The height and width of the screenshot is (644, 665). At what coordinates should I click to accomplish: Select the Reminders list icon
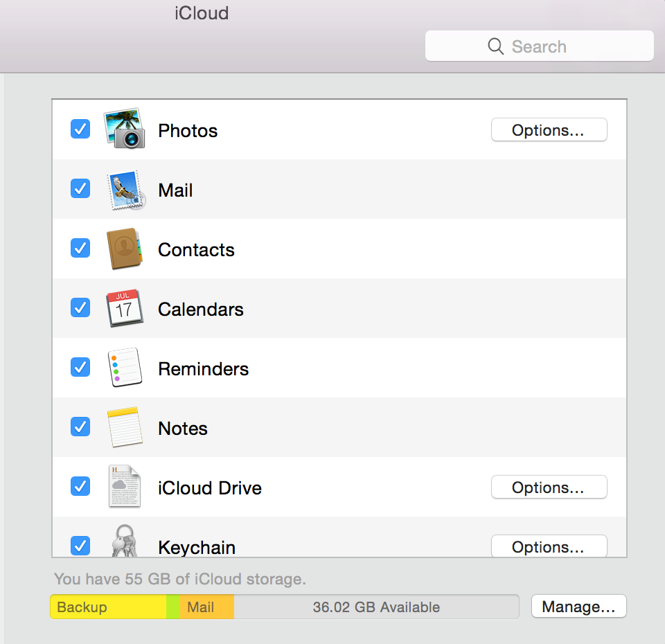tap(125, 368)
